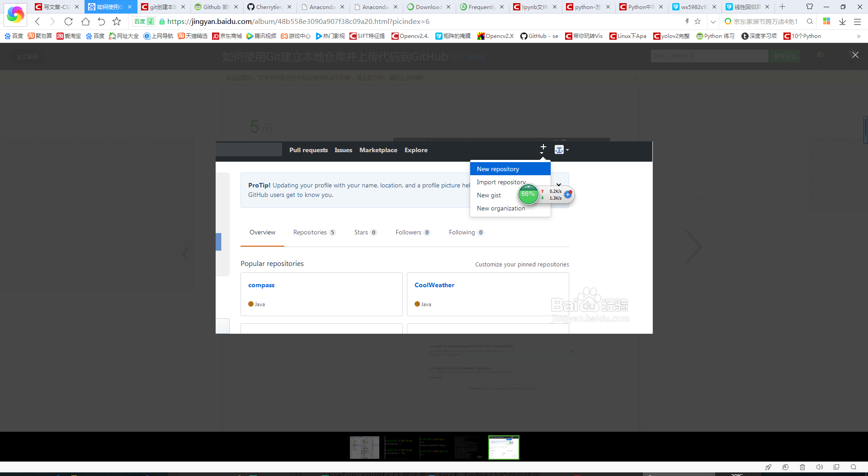Click the undo-close restore arrow icon
This screenshot has height=476, width=868.
tap(101, 21)
